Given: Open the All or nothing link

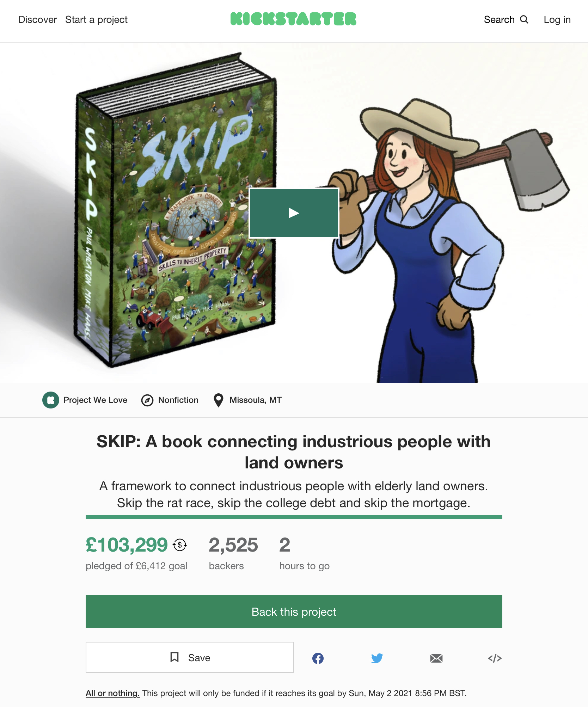Looking at the screenshot, I should 113,693.
